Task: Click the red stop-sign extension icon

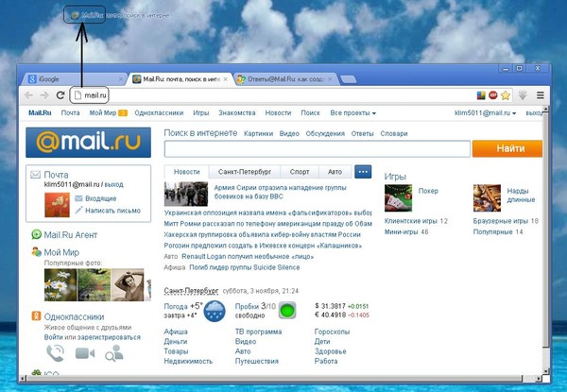Action: point(493,95)
